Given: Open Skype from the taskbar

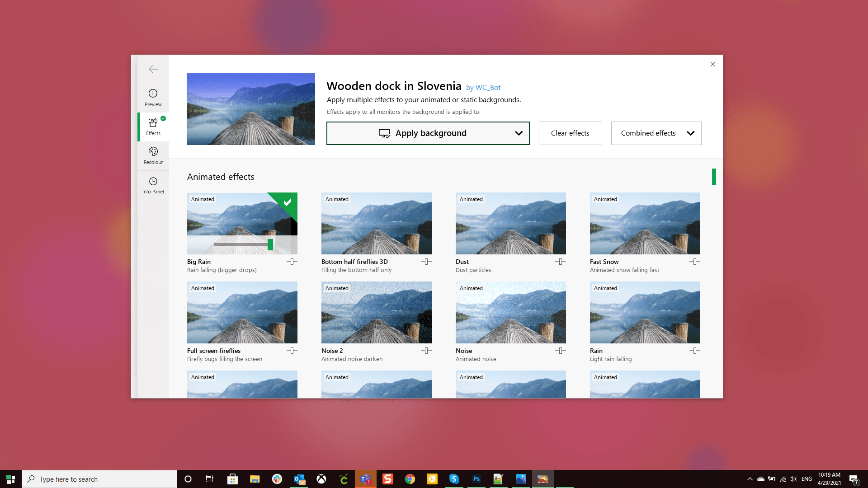Looking at the screenshot, I should (x=454, y=479).
